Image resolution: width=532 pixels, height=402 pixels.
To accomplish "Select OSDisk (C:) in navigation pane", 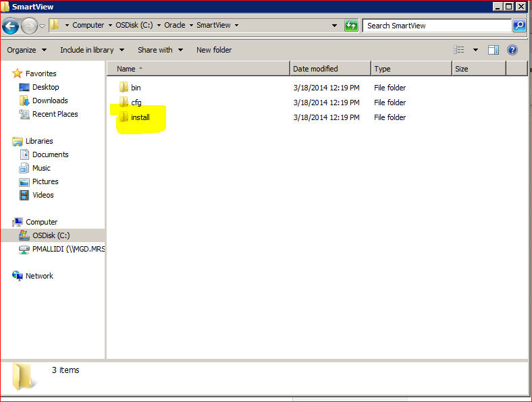I will (x=51, y=235).
